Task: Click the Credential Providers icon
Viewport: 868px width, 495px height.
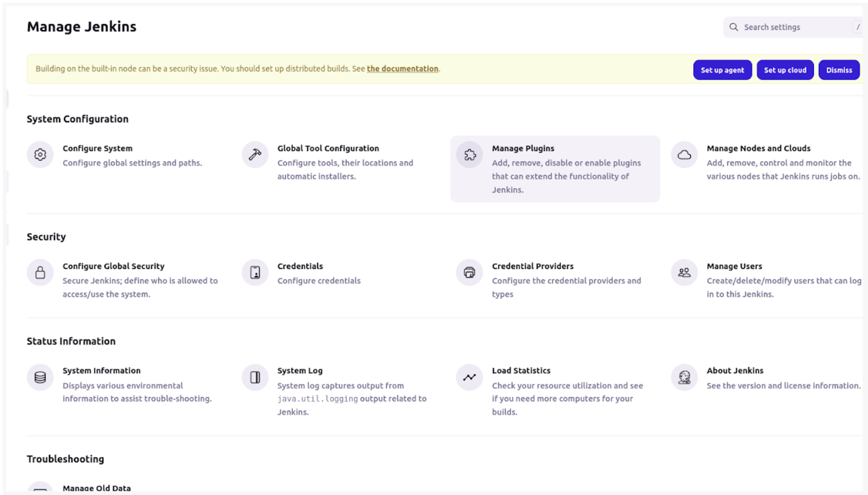Action: pos(470,272)
